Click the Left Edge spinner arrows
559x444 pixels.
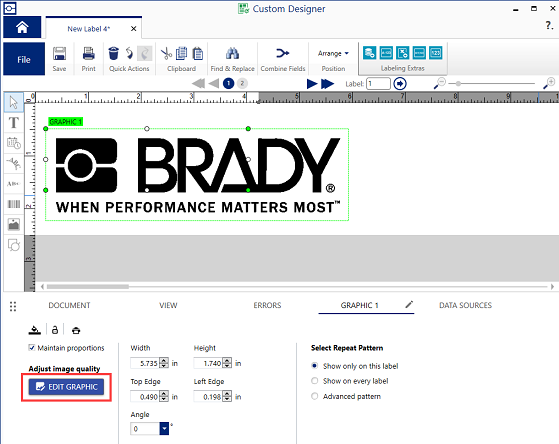pos(227,396)
